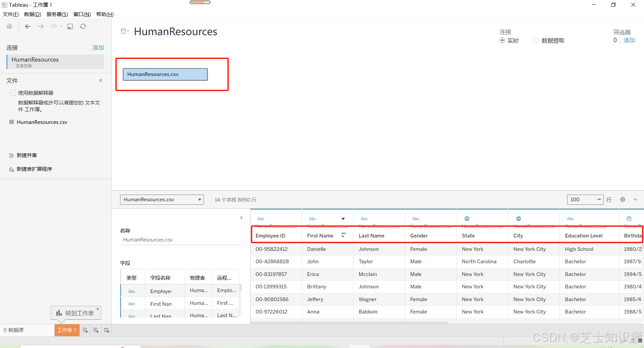Select 数据提取 extract radio button
644x348 pixels.
[x=537, y=40]
